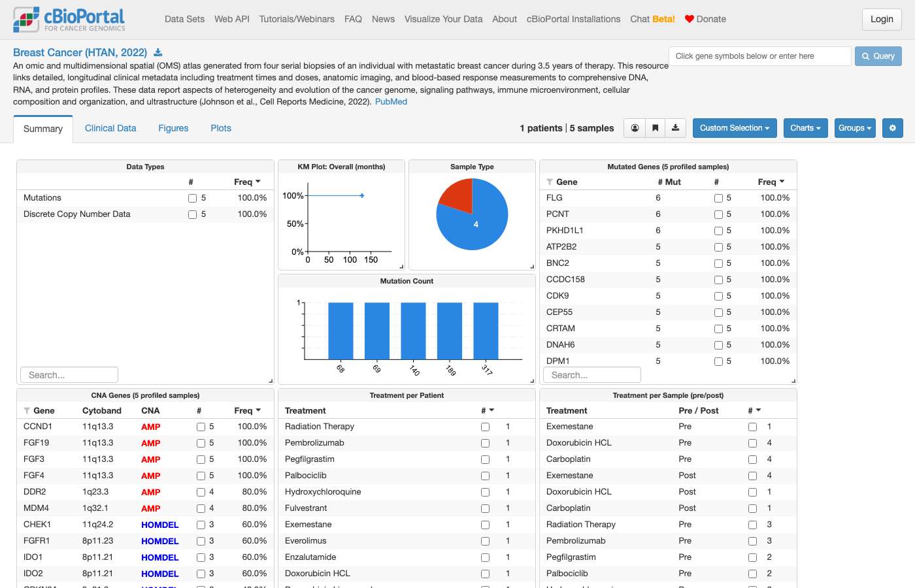915x588 pixels.
Task: Click the Query button
Action: [x=878, y=56]
